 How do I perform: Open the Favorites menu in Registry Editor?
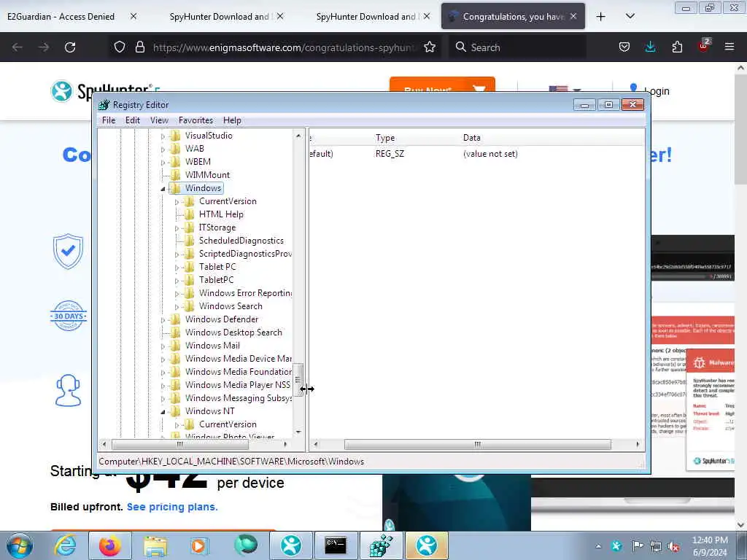(196, 120)
